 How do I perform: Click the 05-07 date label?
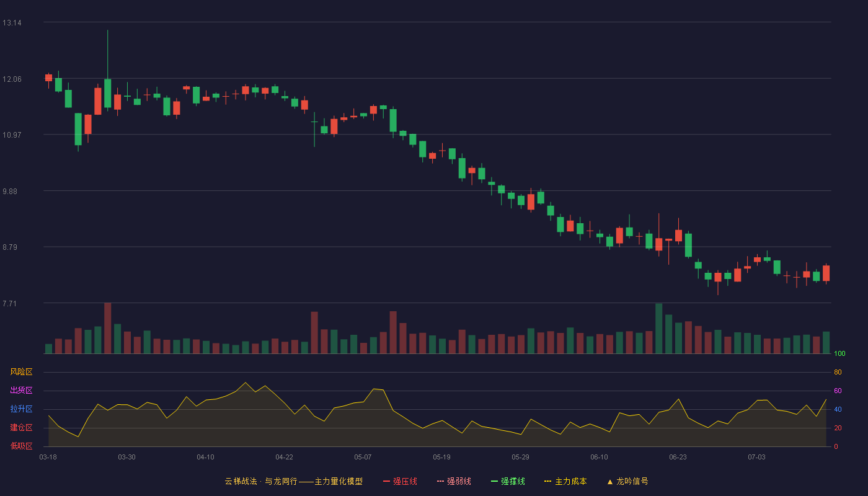pyautogui.click(x=363, y=457)
